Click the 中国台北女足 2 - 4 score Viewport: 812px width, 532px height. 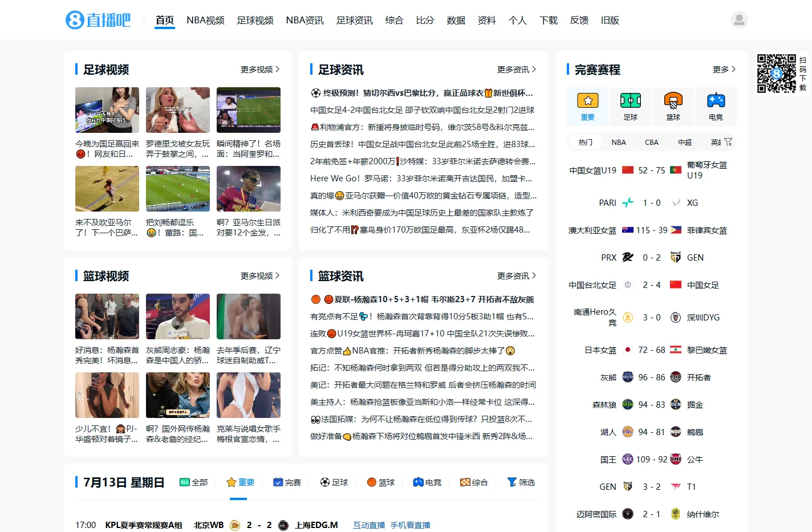pos(652,285)
